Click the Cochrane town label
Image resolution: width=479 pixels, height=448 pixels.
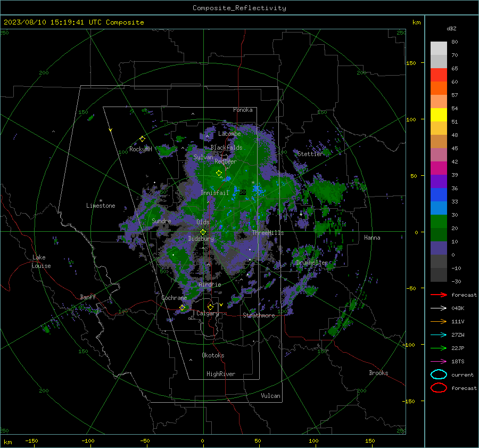pyautogui.click(x=174, y=298)
